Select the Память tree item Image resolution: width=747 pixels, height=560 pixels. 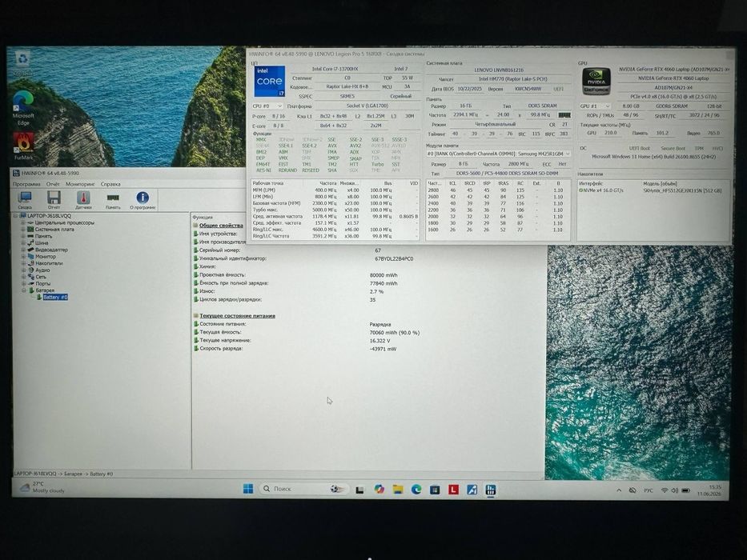pos(43,236)
